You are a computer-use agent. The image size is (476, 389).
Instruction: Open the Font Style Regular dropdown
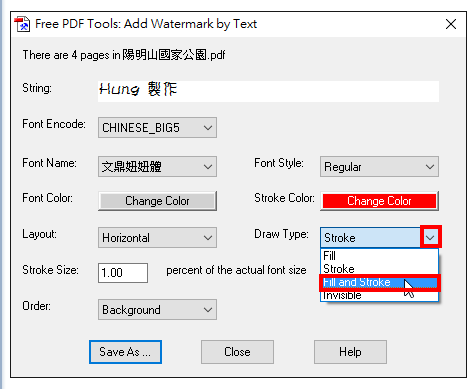point(379,166)
